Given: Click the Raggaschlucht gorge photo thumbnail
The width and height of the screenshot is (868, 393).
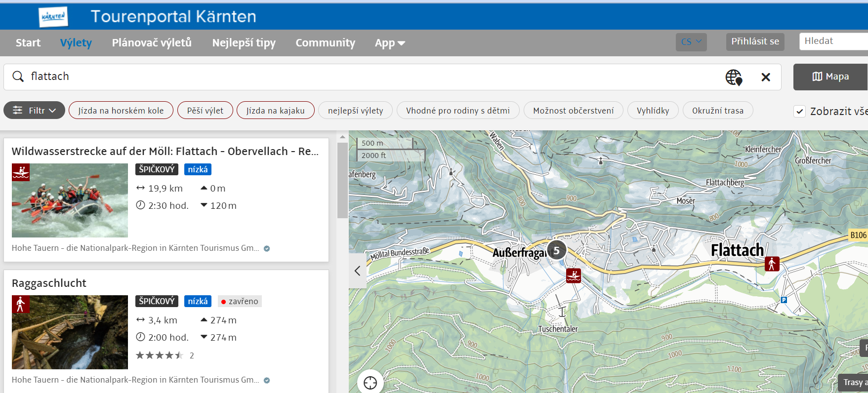Looking at the screenshot, I should coord(70,332).
